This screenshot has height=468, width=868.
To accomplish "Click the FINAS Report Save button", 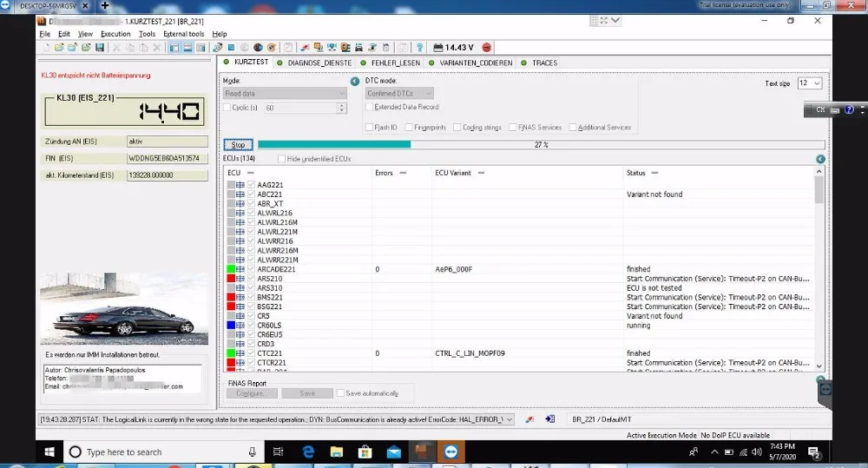I will click(x=307, y=393).
